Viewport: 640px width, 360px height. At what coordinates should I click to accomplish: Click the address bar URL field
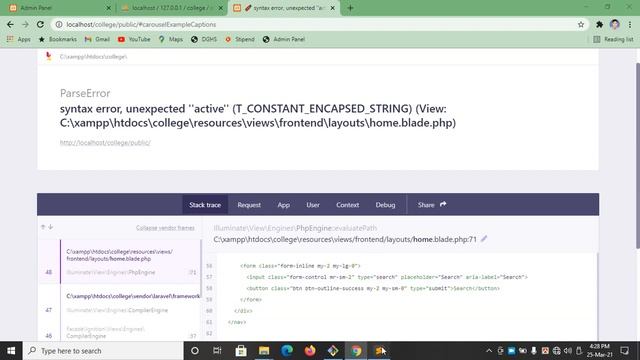point(318,24)
